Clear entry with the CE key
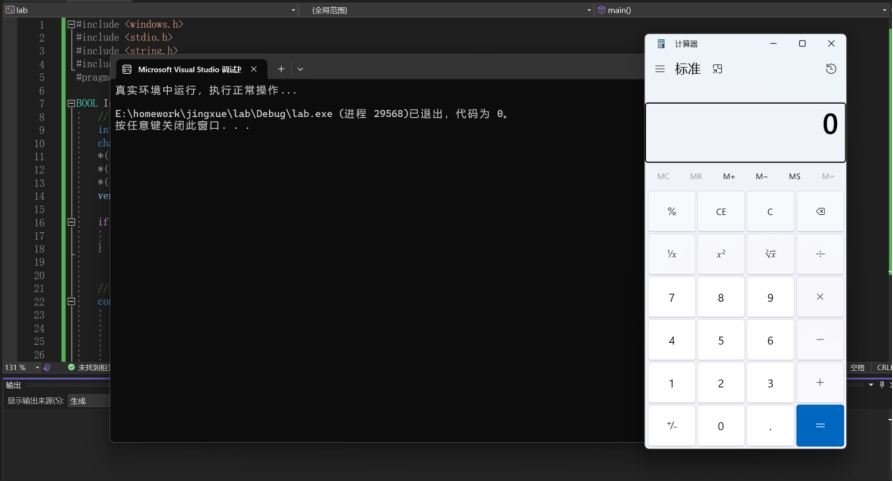 pos(721,211)
